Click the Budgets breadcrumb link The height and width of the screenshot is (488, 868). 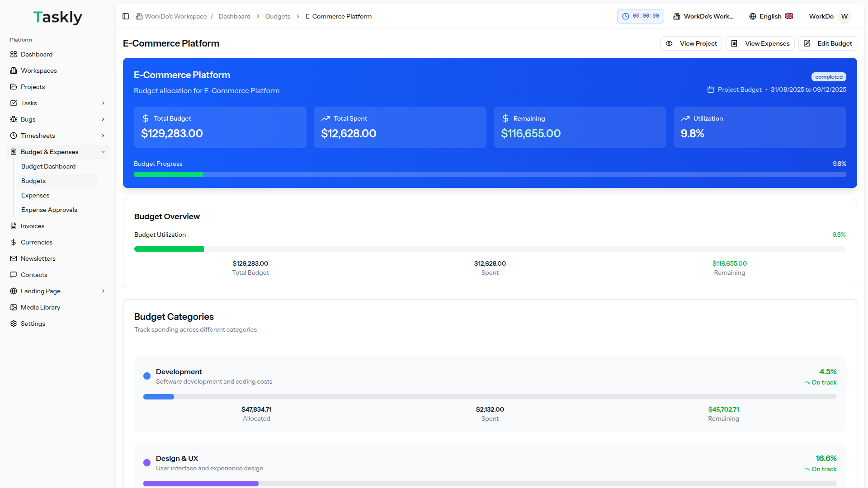tap(278, 16)
